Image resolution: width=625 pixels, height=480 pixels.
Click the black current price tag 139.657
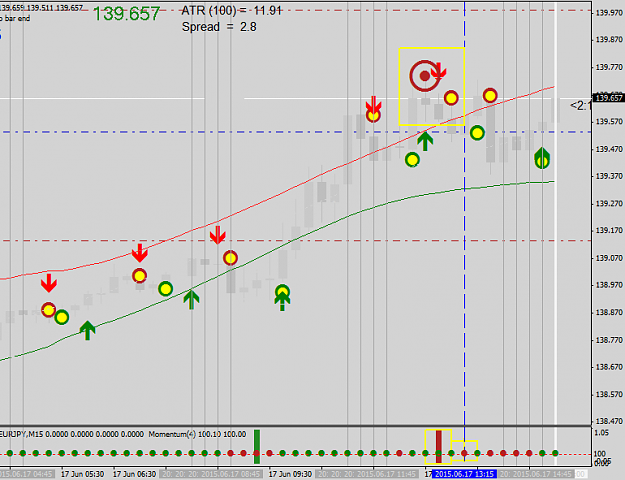point(609,98)
